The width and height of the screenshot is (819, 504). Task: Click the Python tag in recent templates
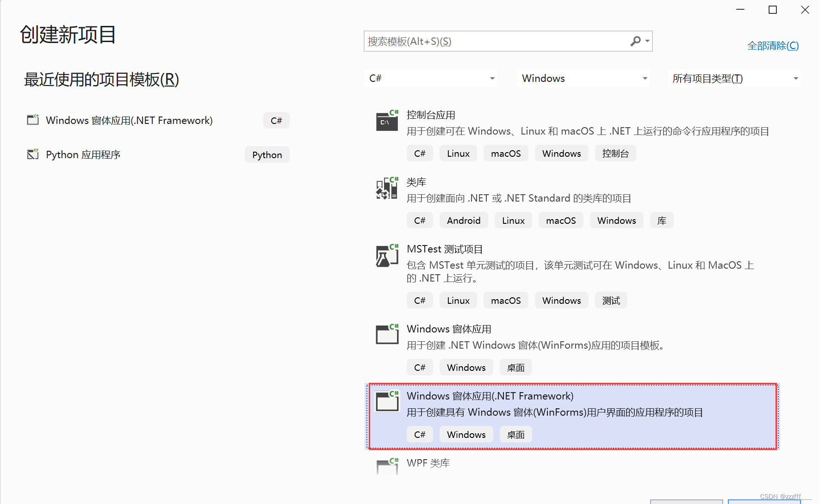(267, 154)
